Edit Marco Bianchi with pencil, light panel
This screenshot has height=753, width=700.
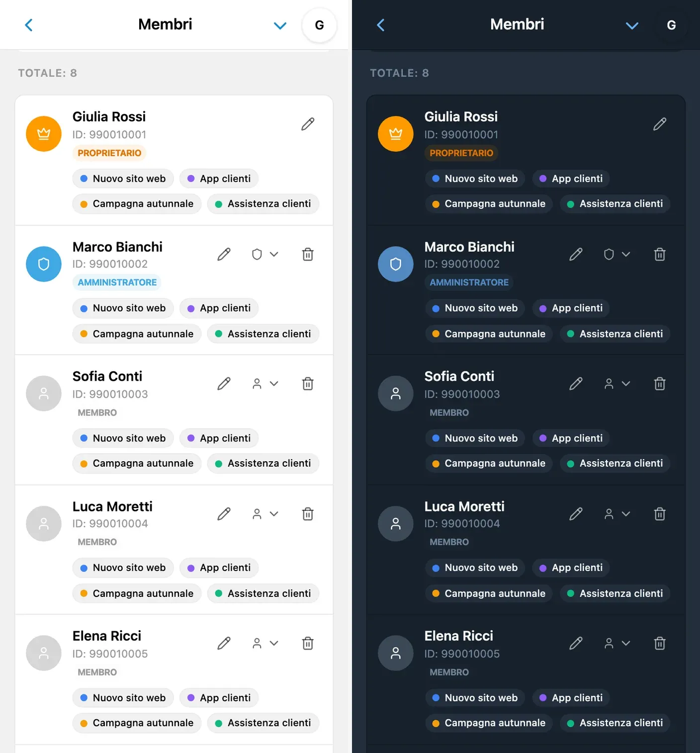pos(224,254)
